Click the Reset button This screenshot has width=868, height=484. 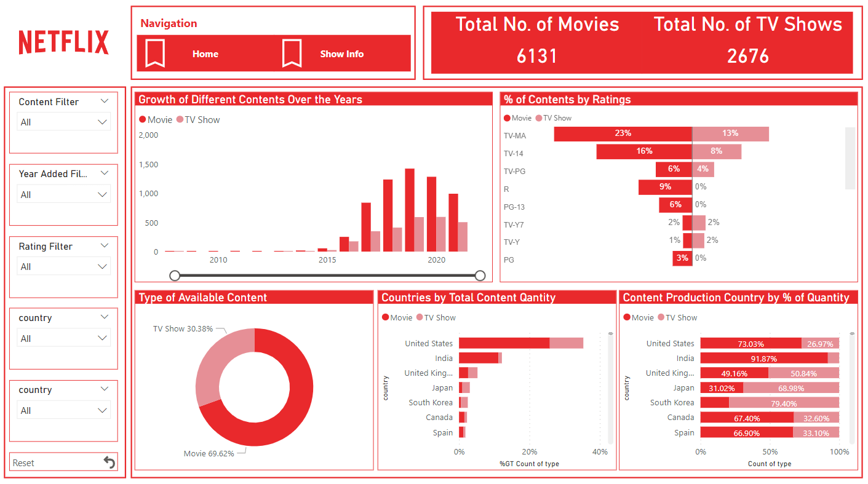click(x=63, y=461)
